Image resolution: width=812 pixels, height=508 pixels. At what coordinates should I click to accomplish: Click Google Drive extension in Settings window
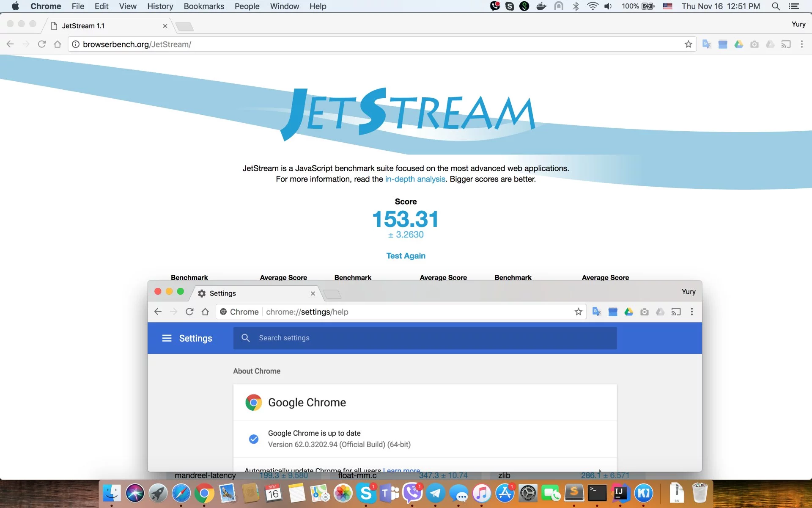coord(628,312)
